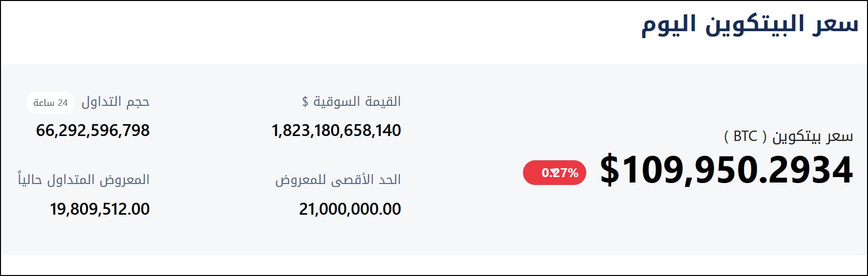This screenshot has width=868, height=276.
Task: Select the سعر بيتكوين price label
Action: (813, 137)
